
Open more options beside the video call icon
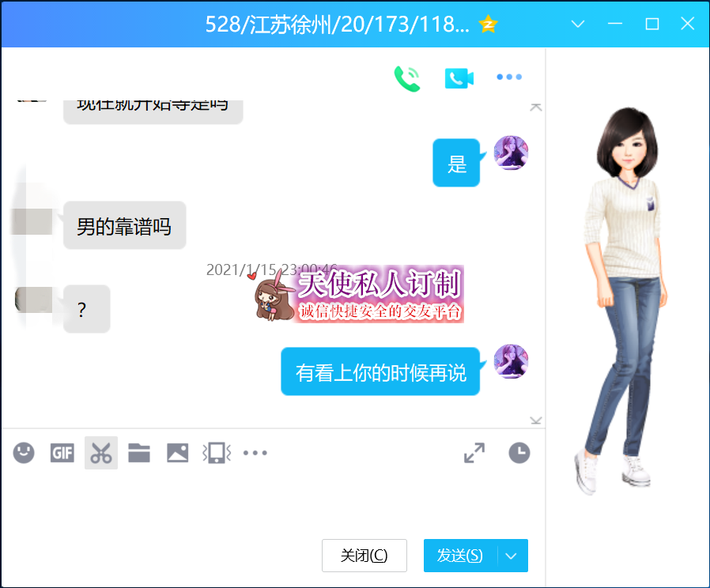(x=508, y=77)
